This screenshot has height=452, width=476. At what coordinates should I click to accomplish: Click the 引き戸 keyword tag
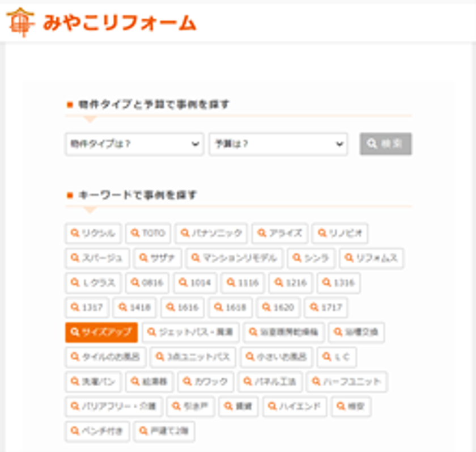click(x=190, y=407)
